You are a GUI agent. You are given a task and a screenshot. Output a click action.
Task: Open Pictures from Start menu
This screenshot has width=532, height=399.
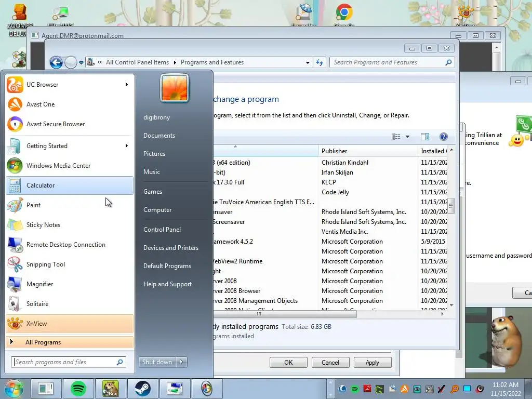click(x=154, y=154)
